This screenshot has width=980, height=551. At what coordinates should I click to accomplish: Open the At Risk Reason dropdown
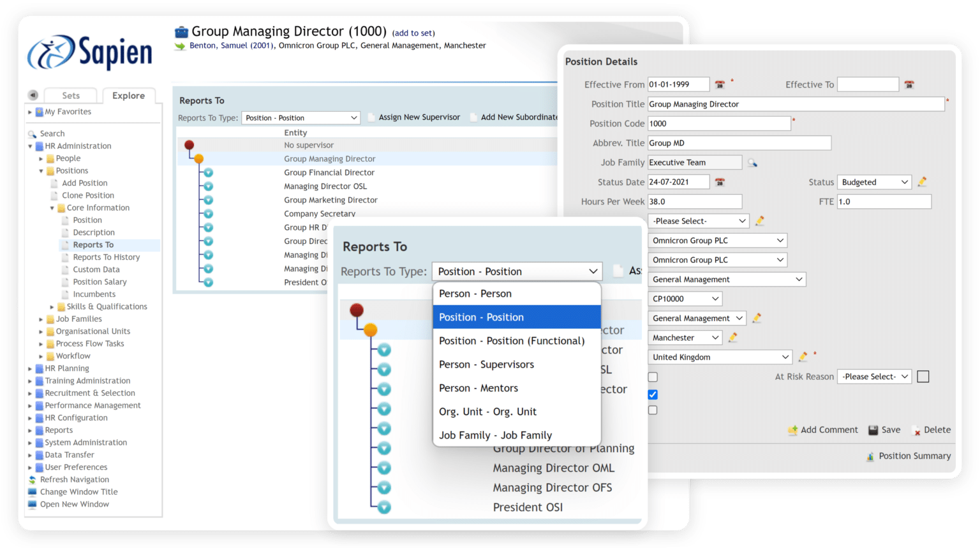874,377
